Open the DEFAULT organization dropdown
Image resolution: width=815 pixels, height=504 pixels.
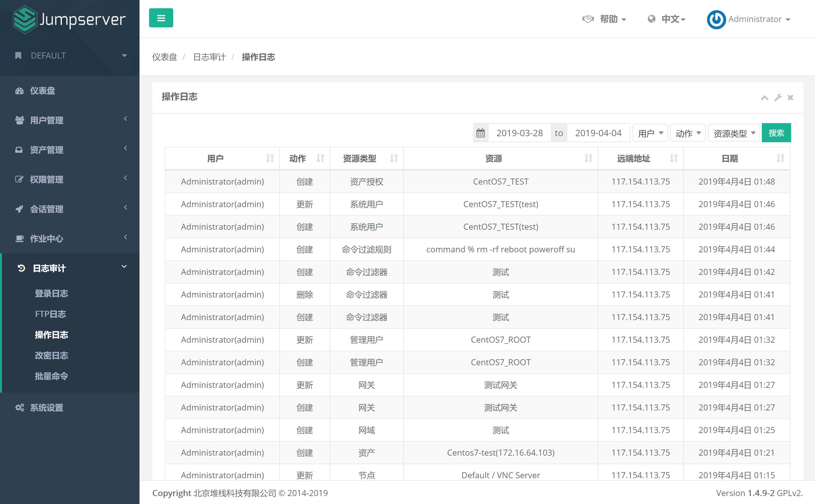70,56
